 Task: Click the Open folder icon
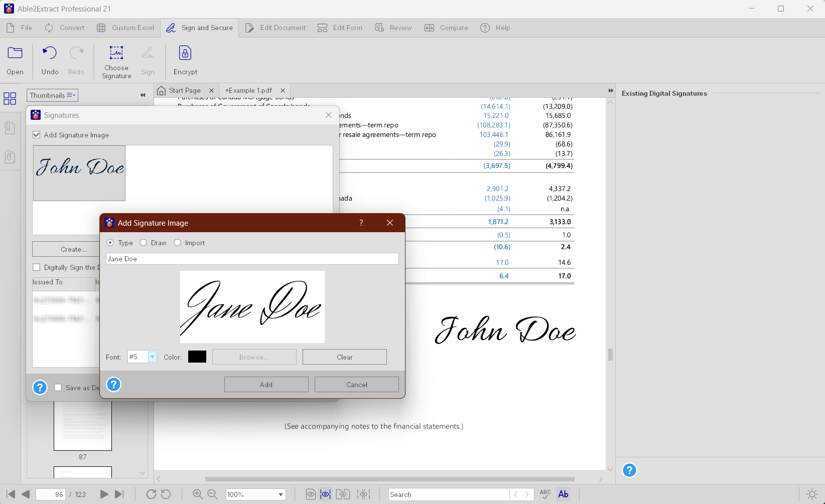(x=15, y=53)
